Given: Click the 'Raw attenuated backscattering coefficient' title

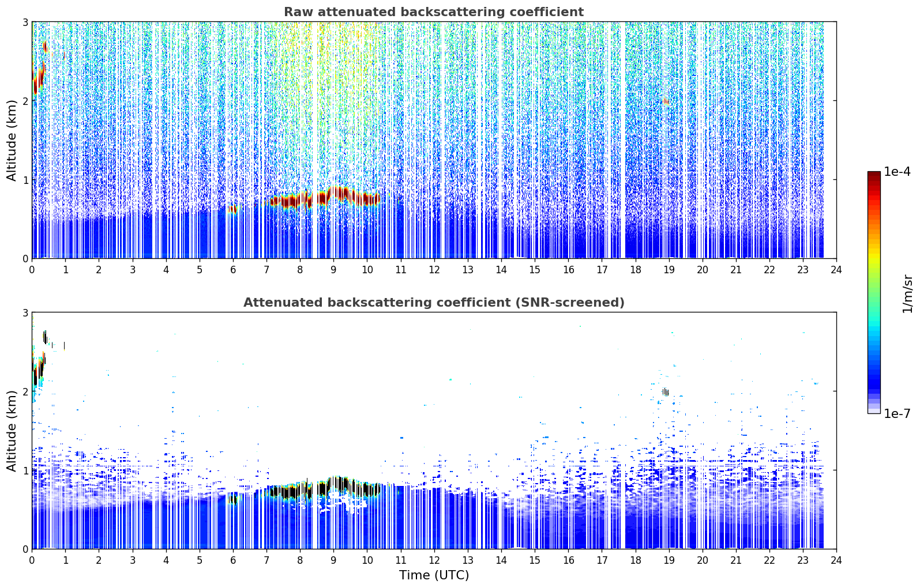Looking at the screenshot, I should [434, 12].
